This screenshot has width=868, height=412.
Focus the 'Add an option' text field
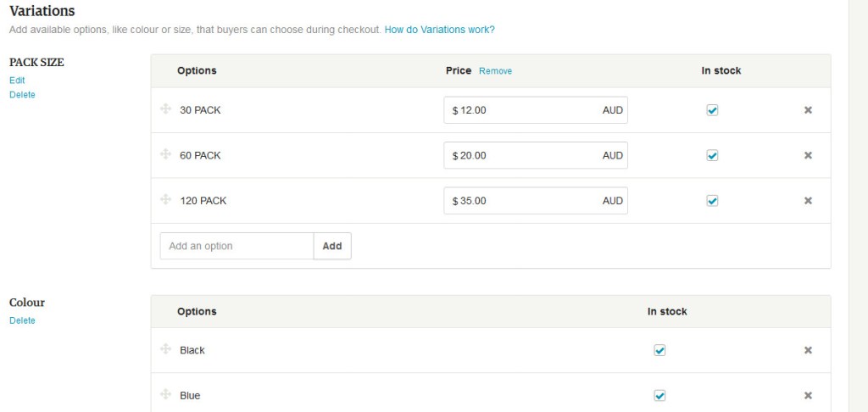236,246
